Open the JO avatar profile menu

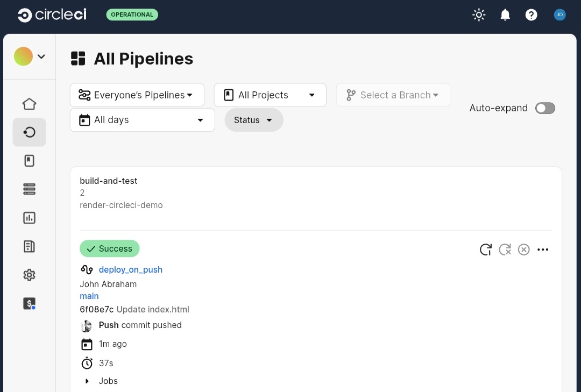(560, 15)
